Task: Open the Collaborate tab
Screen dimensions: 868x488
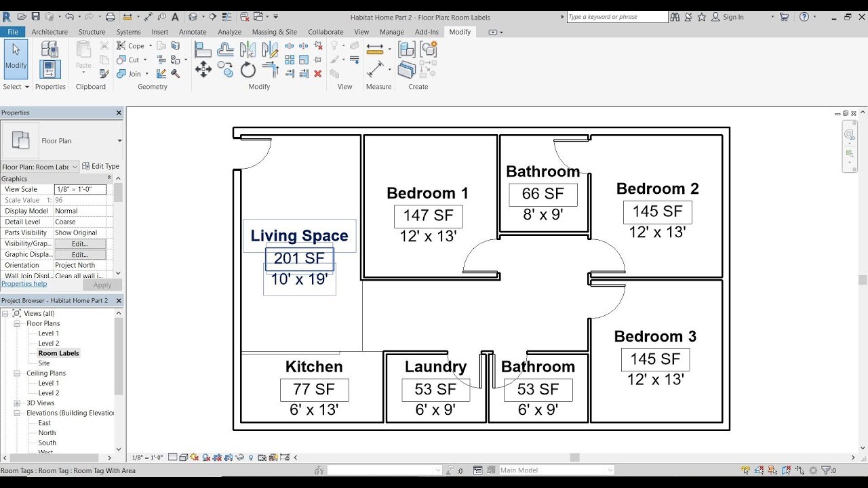Action: coord(325,32)
